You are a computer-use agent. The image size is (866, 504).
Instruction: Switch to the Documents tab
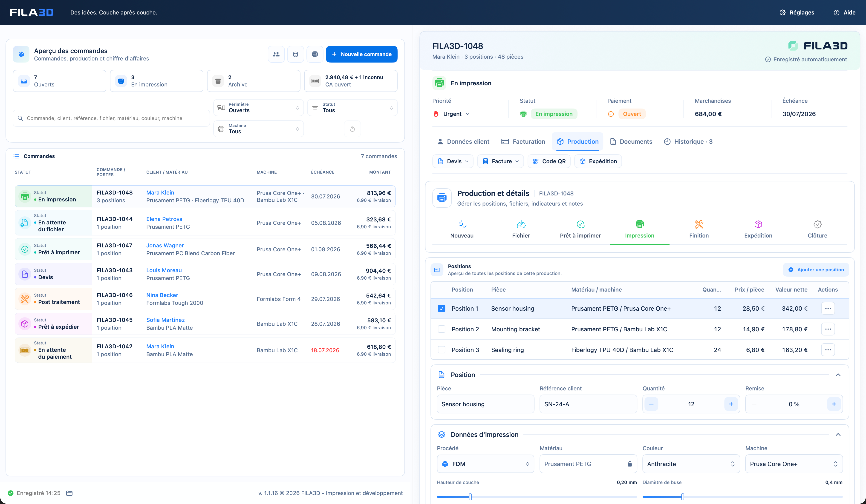631,141
